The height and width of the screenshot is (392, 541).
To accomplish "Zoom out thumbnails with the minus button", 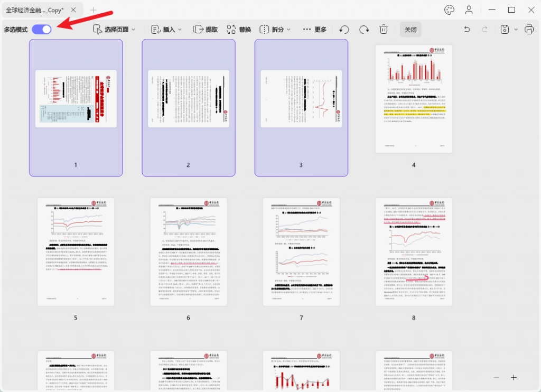I will point(496,378).
